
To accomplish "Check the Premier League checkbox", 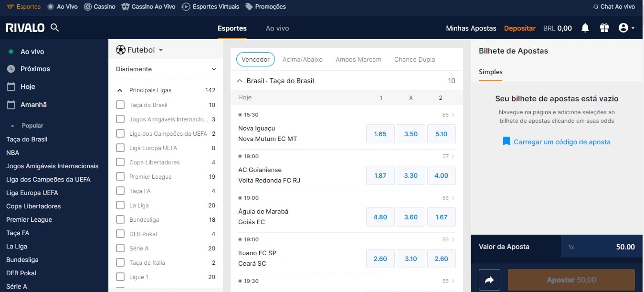I will click(x=120, y=176).
